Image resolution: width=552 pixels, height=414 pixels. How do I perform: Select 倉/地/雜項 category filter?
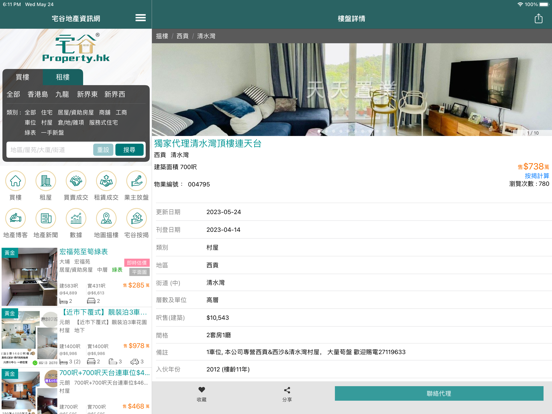(71, 123)
